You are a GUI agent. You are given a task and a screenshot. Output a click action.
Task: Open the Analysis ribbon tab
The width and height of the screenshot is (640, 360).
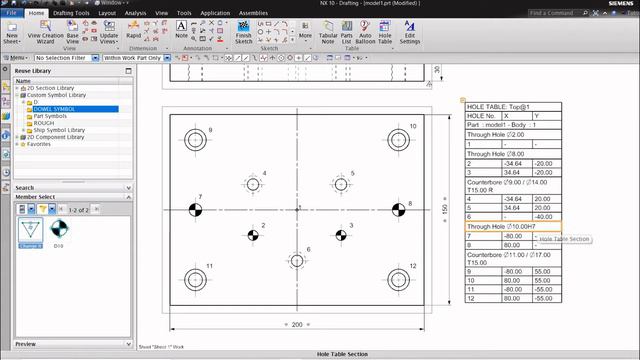coord(135,13)
